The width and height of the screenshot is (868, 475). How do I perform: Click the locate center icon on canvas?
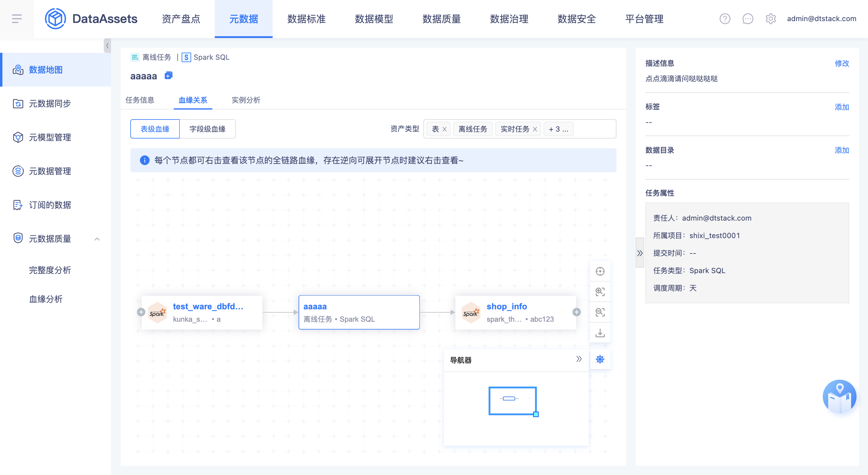pos(600,271)
